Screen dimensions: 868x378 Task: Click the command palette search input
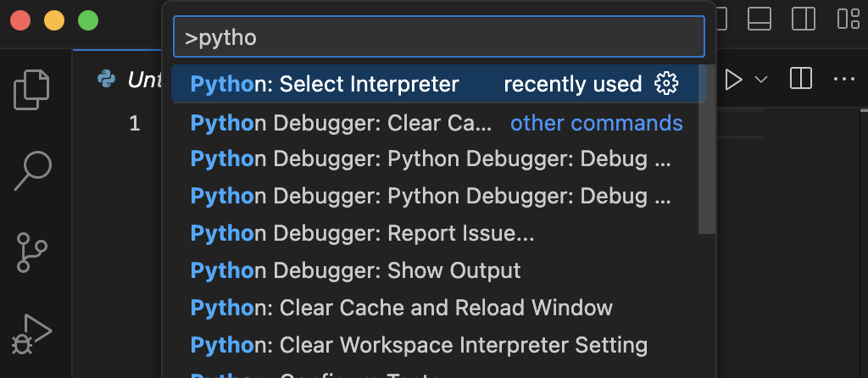coord(438,37)
